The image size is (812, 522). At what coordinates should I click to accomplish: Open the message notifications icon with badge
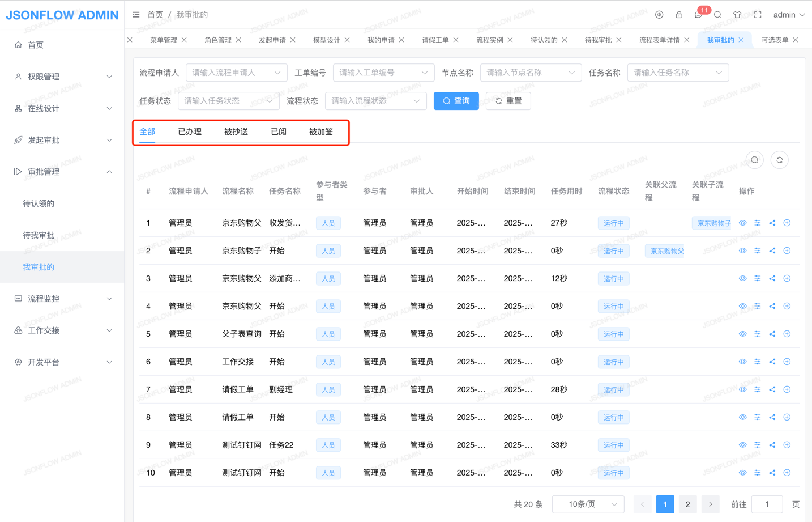pyautogui.click(x=698, y=15)
